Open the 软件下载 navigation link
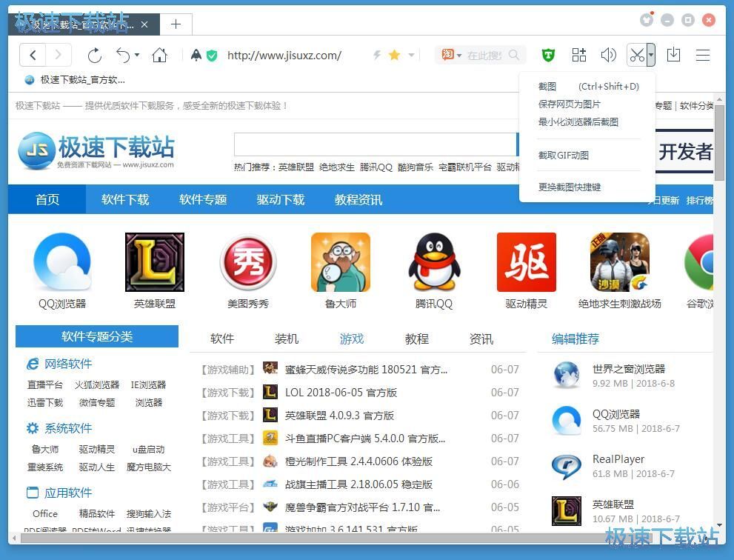 [125, 199]
